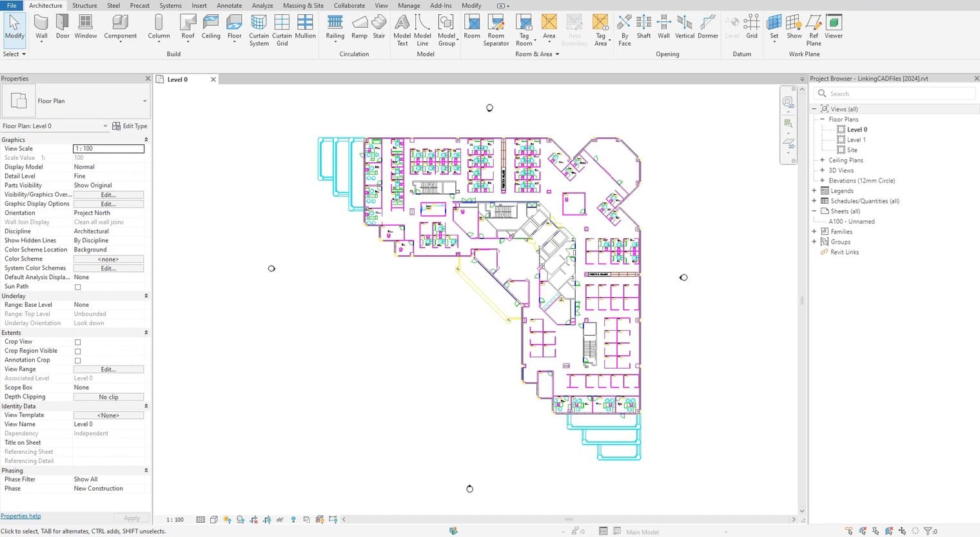
Task: Click the Grid datum tool
Action: pos(752,27)
